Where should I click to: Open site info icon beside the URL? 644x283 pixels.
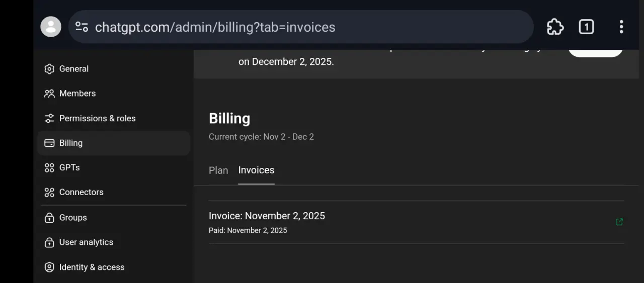pyautogui.click(x=82, y=27)
